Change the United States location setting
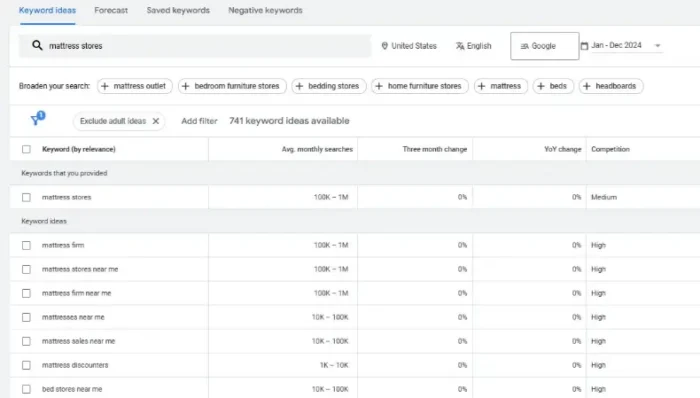 click(x=409, y=46)
